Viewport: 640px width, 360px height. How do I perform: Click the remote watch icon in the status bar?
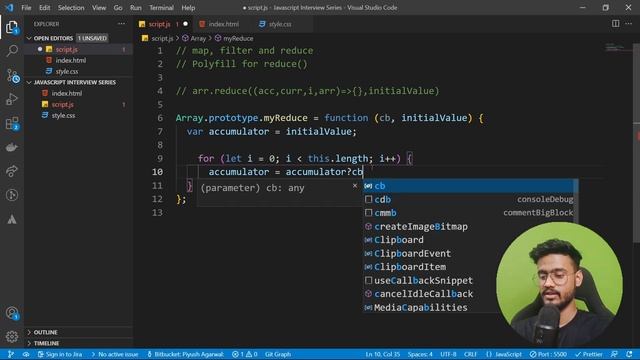(26, 354)
